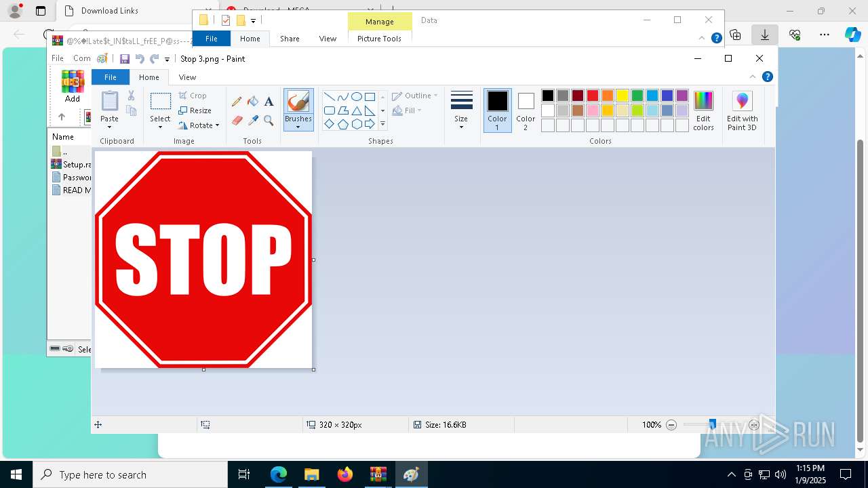Image resolution: width=868 pixels, height=488 pixels.
Task: Choose the Line shape
Action: click(x=329, y=96)
